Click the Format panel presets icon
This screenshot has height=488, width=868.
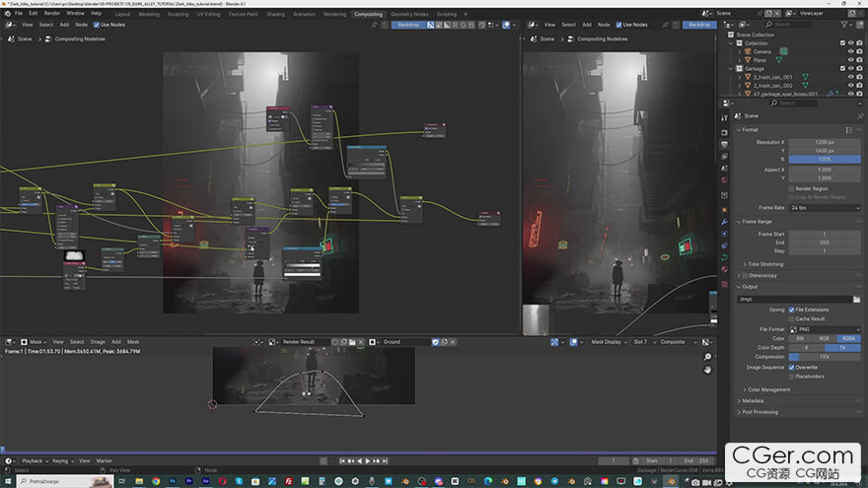pos(849,130)
